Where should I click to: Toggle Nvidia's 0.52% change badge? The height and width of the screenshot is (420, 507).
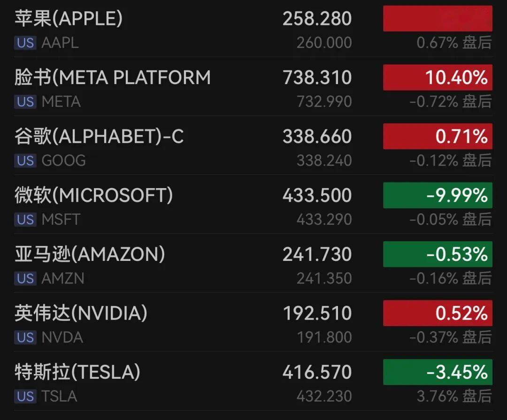point(438,313)
